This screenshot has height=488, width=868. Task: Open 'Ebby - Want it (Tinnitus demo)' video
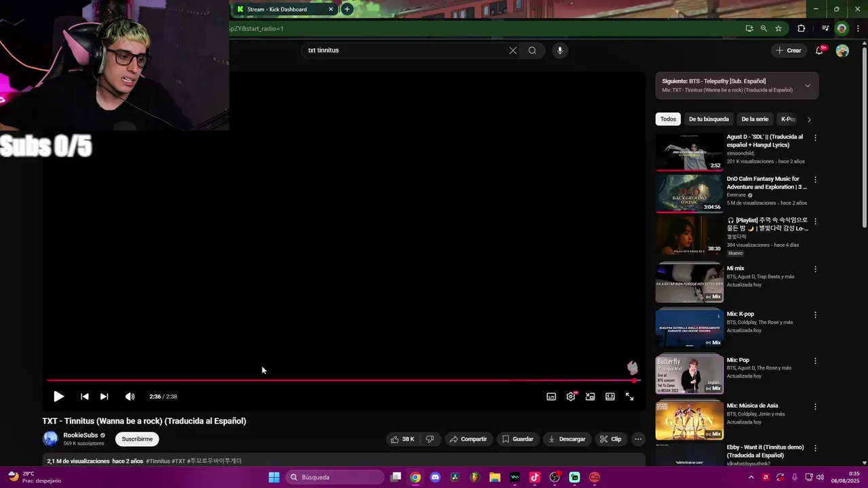(765, 451)
